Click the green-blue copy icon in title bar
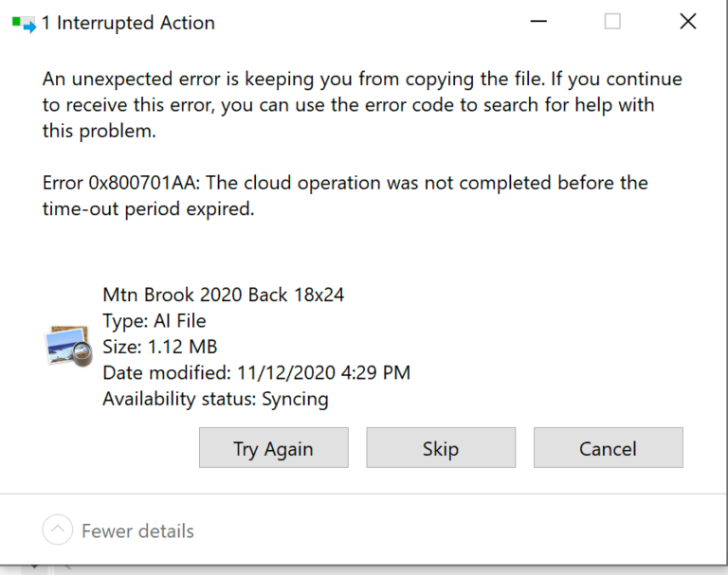Viewport: 728px width, 575px height. tap(24, 24)
